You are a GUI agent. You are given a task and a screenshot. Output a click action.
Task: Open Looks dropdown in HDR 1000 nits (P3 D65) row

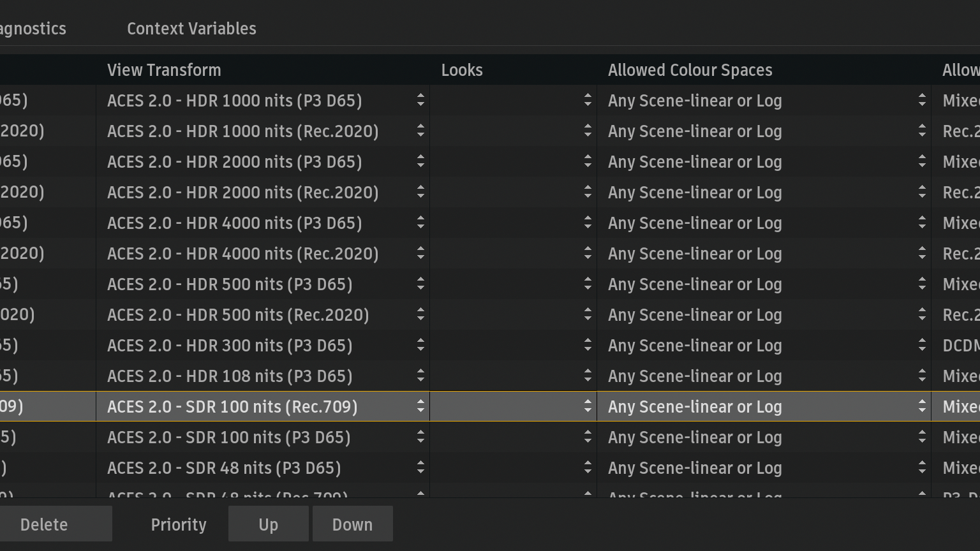514,101
